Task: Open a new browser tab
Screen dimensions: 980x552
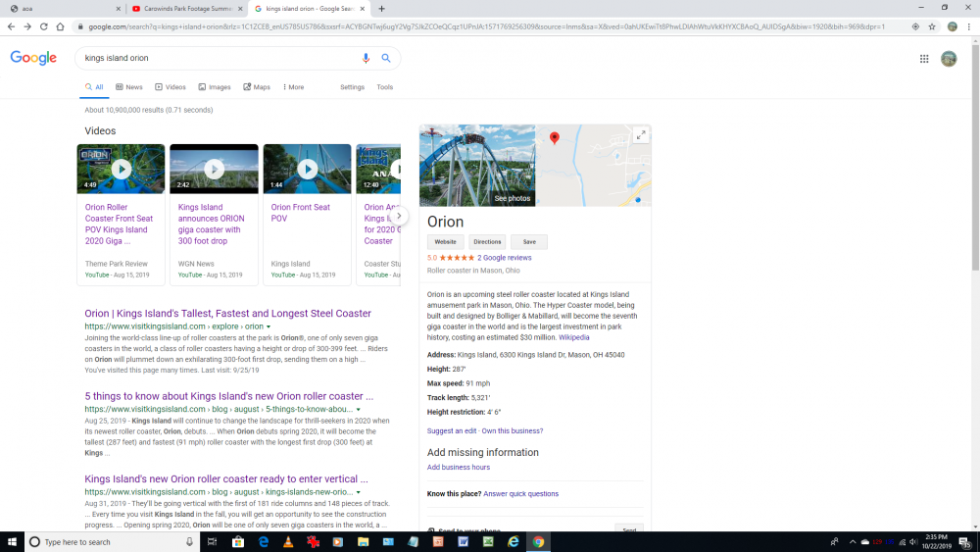Action: (382, 9)
